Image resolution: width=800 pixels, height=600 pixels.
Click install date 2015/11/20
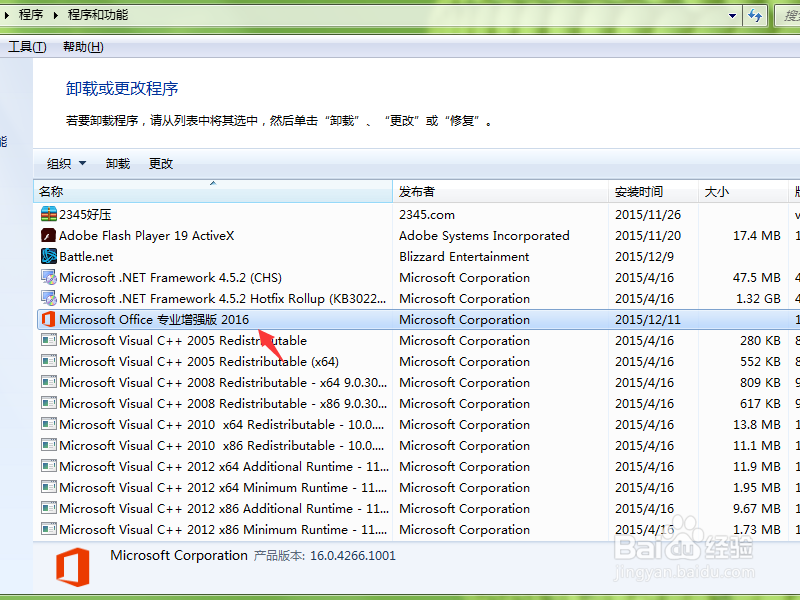[x=648, y=235]
